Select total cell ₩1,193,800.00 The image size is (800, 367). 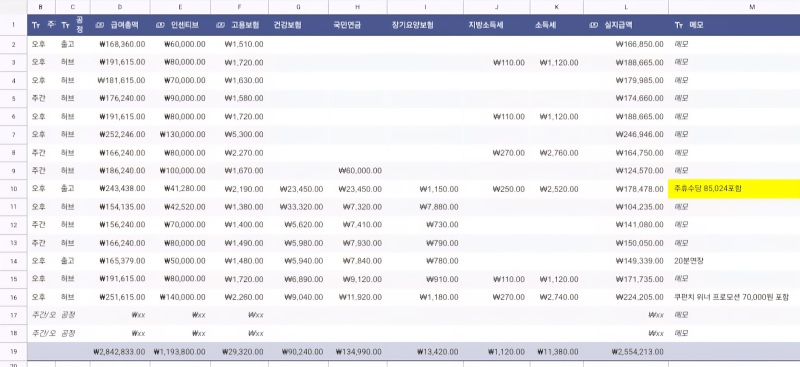coord(180,352)
